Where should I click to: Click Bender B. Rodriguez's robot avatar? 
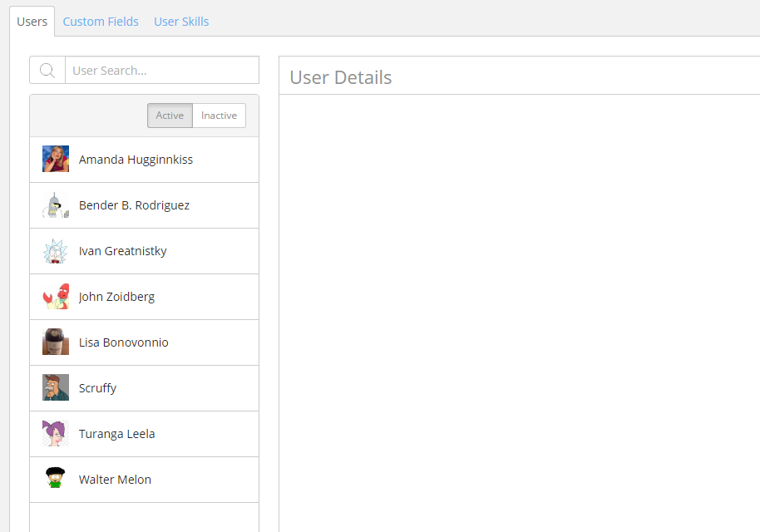tap(55, 204)
